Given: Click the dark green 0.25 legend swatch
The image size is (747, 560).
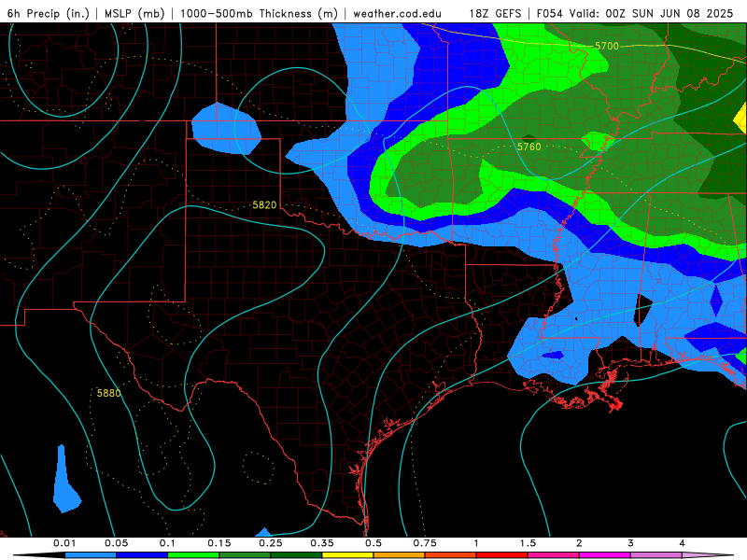Looking at the screenshot, I should click(296, 555).
